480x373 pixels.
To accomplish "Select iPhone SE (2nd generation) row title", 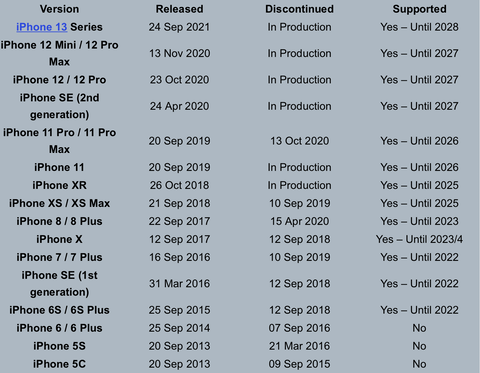I will (59, 106).
